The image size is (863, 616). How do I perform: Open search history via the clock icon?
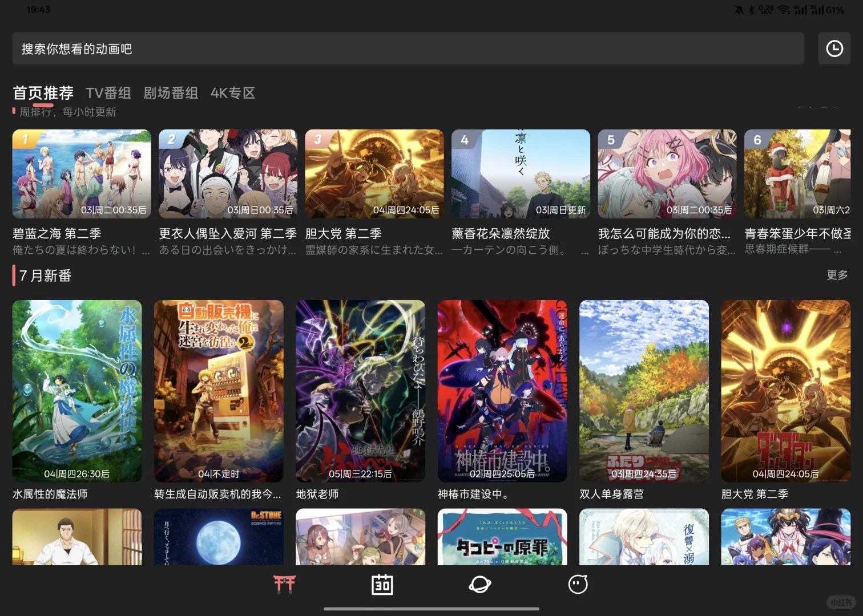[834, 48]
